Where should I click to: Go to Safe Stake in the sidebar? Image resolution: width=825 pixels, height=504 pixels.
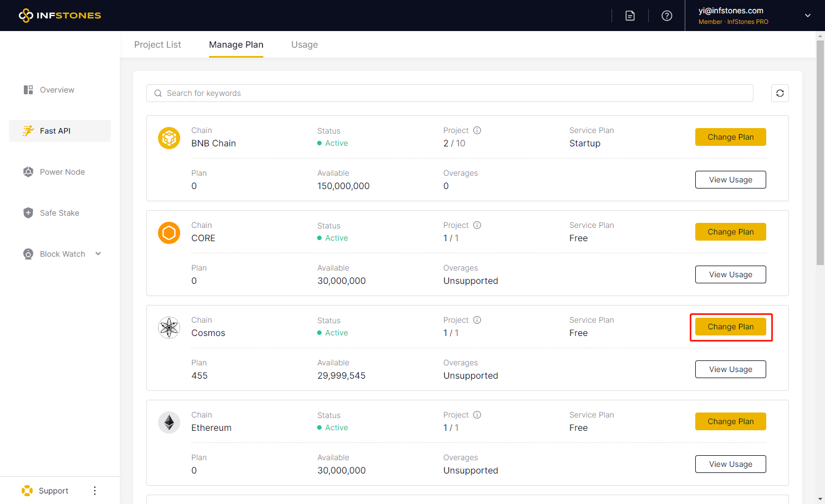60,213
